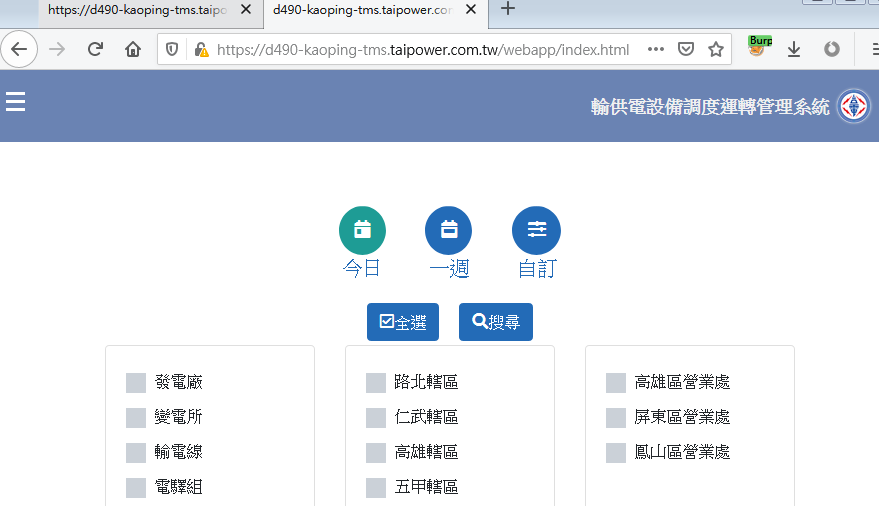
Task: Click the round extension icon beside downloads
Action: pos(832,49)
